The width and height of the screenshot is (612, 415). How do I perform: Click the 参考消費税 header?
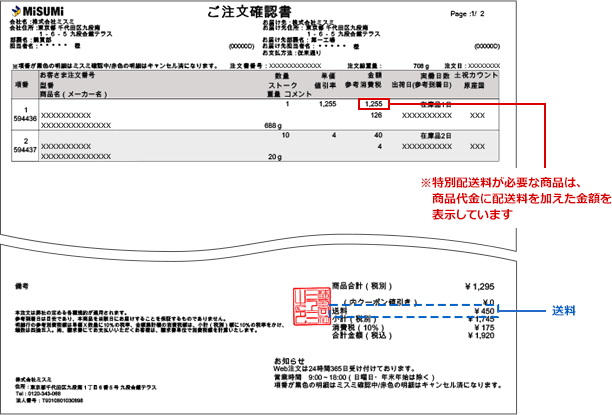coord(363,85)
